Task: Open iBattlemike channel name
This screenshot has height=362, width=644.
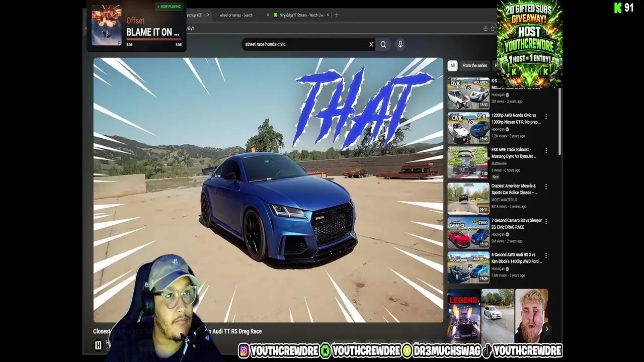Action: coord(499,163)
